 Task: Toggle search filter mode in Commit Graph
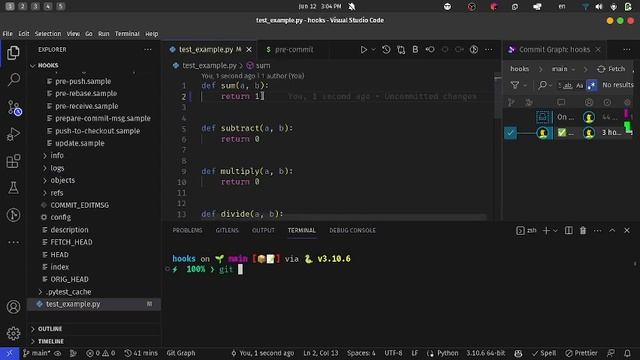coord(591,85)
